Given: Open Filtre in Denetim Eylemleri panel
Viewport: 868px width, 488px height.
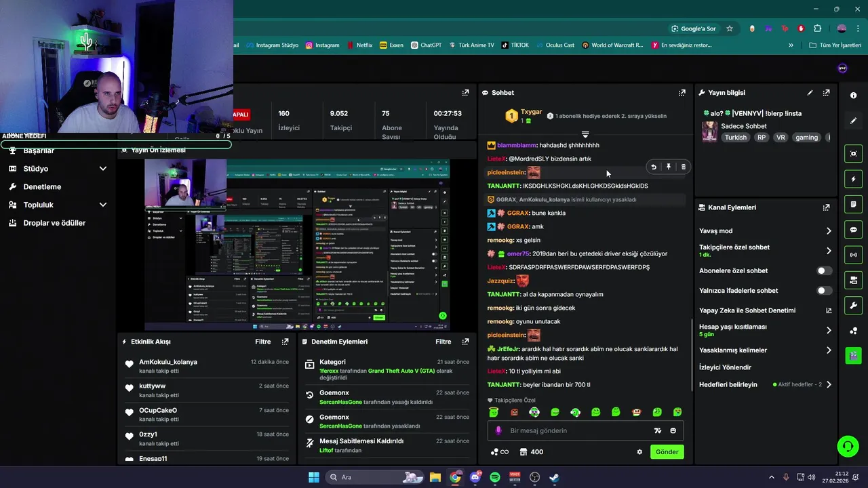Looking at the screenshot, I should pos(443,342).
